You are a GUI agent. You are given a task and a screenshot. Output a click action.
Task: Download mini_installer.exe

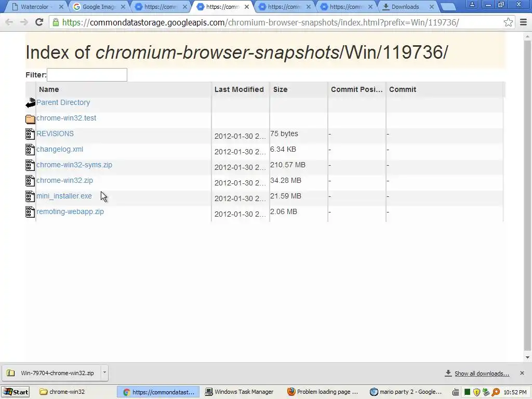coord(64,196)
